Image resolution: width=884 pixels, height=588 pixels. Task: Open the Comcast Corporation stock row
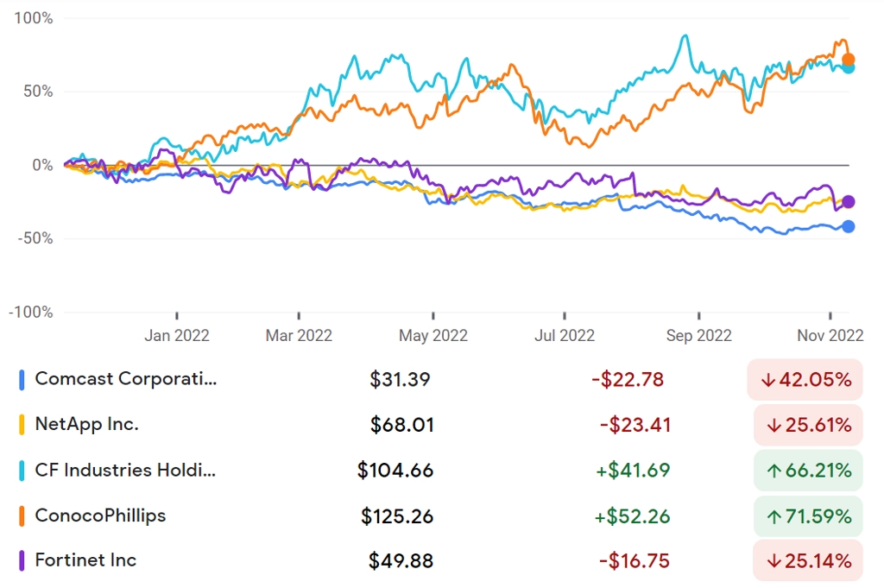click(x=440, y=380)
